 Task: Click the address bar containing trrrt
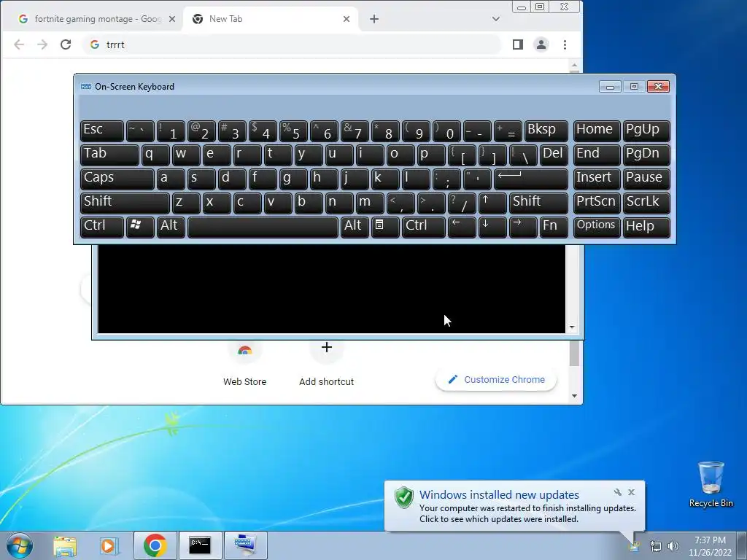(x=292, y=44)
